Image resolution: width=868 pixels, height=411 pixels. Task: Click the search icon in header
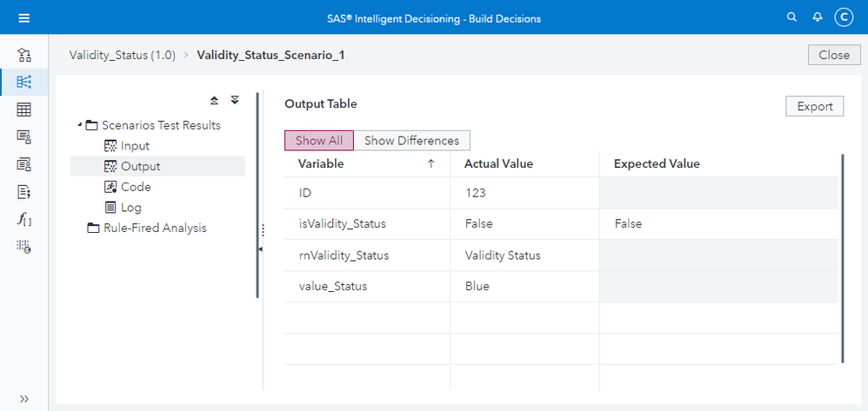[791, 17]
